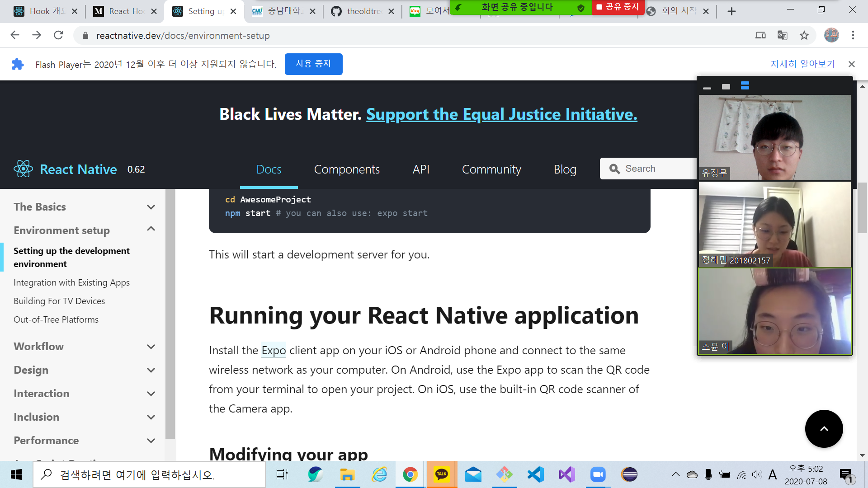Click the search magnifier icon in docs
Viewport: 868px width, 488px height.
point(614,169)
